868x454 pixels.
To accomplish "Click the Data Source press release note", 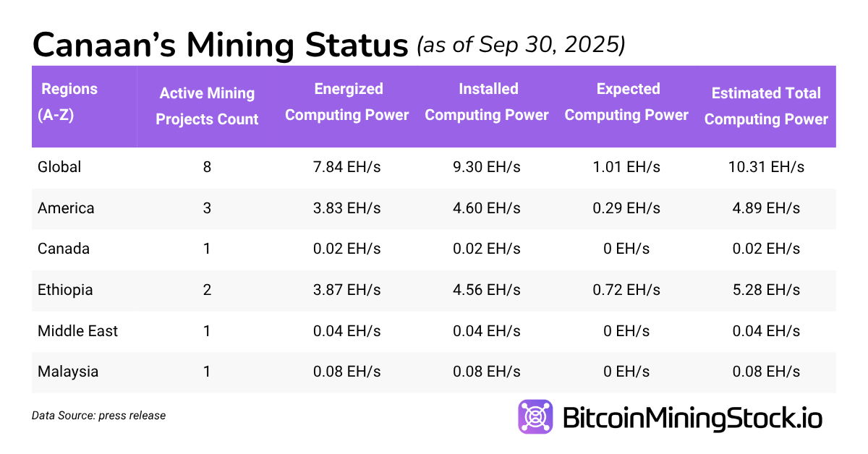I will [98, 416].
